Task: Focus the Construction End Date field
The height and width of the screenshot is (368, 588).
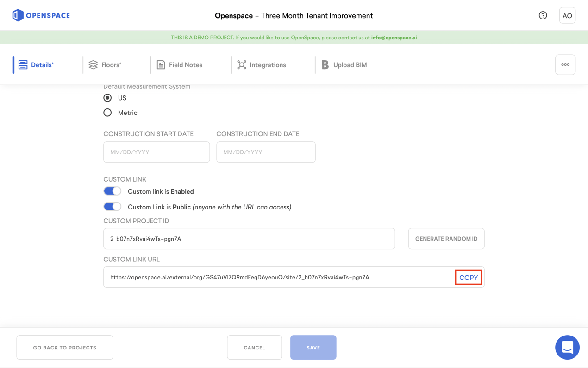Action: (x=266, y=152)
